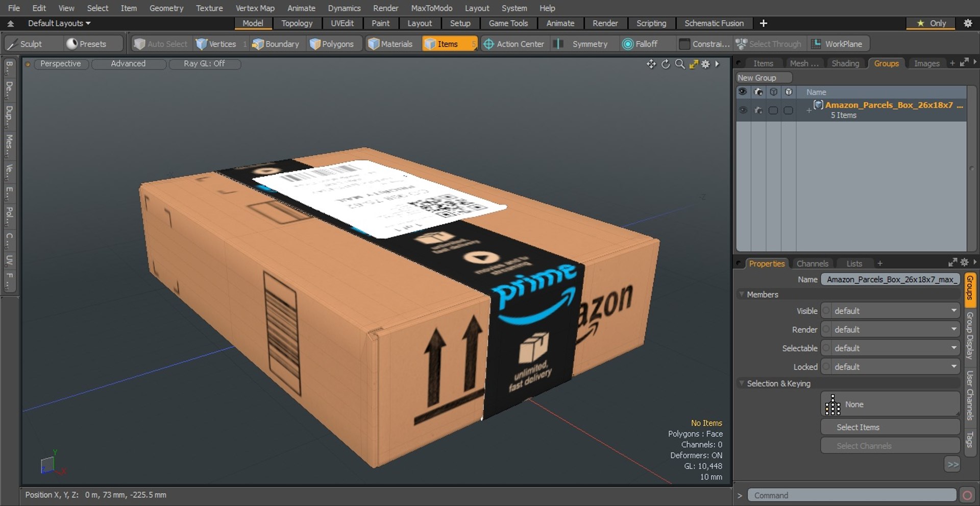Expand the Properties panel with arrows icon

pyautogui.click(x=952, y=262)
